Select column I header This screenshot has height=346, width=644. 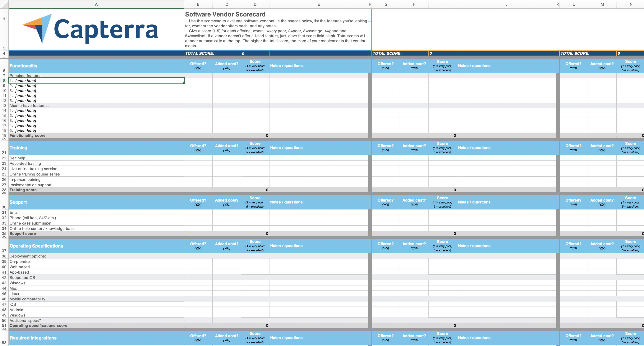[443, 4]
